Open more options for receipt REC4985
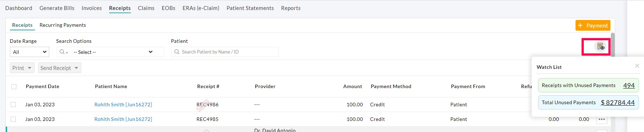Screen dimensions: 644x132 click(x=602, y=120)
